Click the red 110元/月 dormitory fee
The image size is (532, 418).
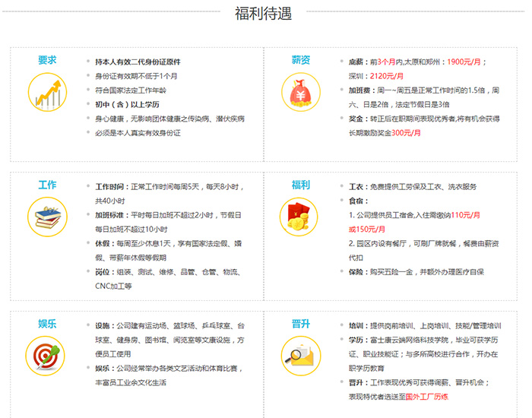point(465,215)
